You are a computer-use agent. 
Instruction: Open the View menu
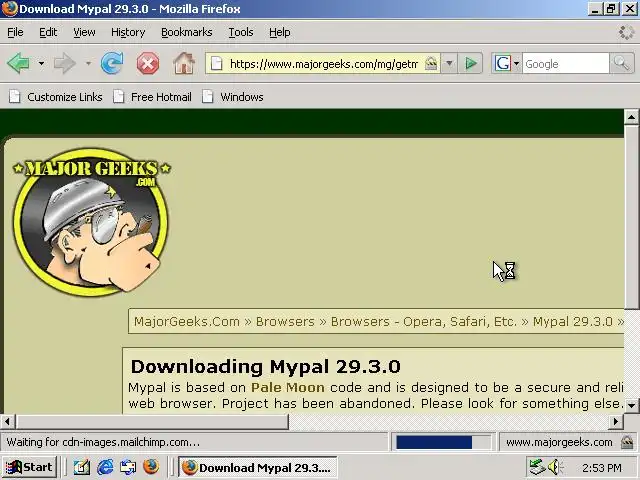[84, 32]
